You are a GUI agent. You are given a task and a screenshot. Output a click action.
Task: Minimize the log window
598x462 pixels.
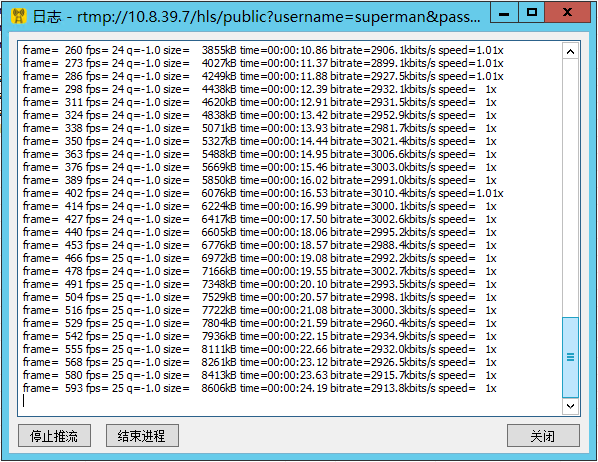pyautogui.click(x=504, y=13)
